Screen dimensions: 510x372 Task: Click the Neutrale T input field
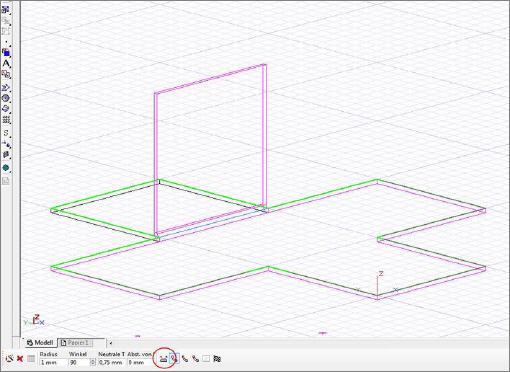click(x=111, y=362)
